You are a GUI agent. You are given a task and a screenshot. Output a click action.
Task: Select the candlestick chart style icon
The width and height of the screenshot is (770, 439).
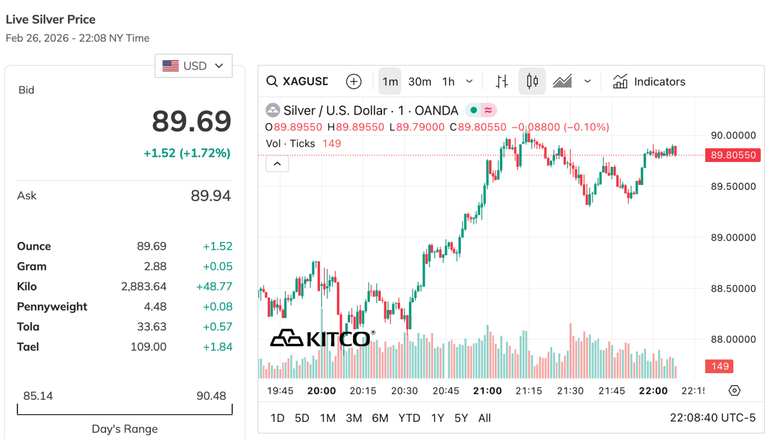(x=532, y=82)
